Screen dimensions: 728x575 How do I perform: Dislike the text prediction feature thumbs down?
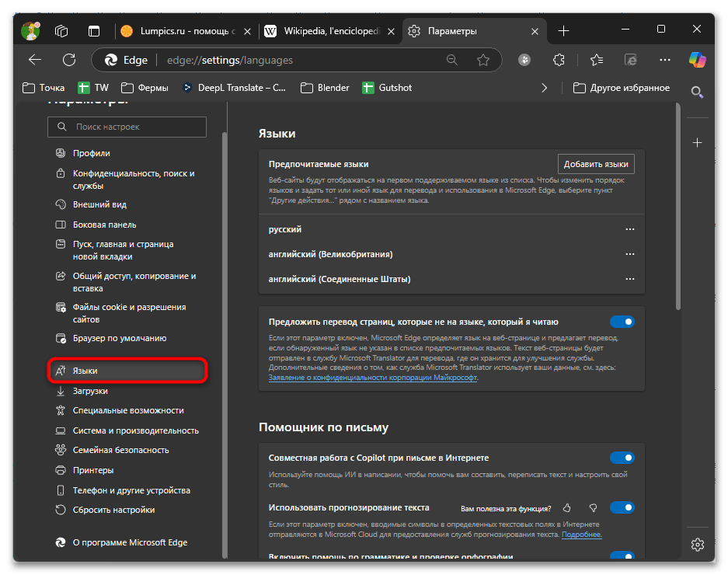pos(593,508)
